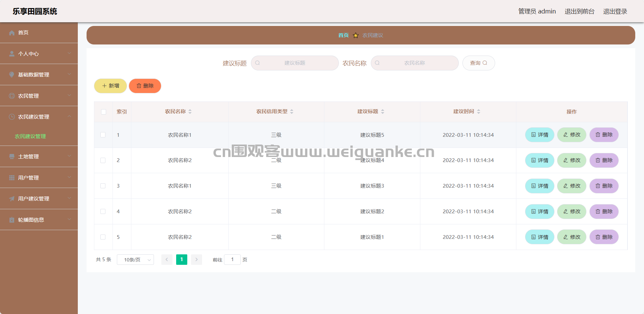This screenshot has height=314, width=644.
Task: Open the 个人中心 sidebar menu
Action: coord(39,54)
